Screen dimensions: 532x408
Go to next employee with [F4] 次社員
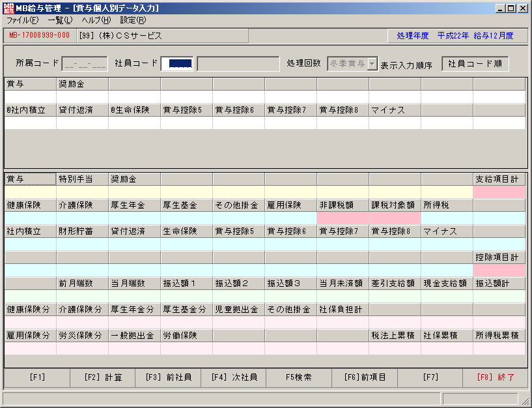click(x=233, y=377)
